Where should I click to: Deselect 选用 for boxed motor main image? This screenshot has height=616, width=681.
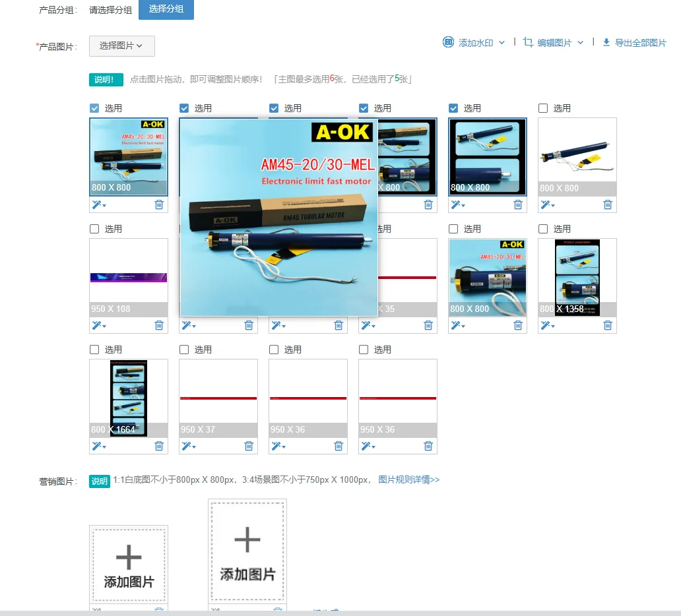click(94, 108)
